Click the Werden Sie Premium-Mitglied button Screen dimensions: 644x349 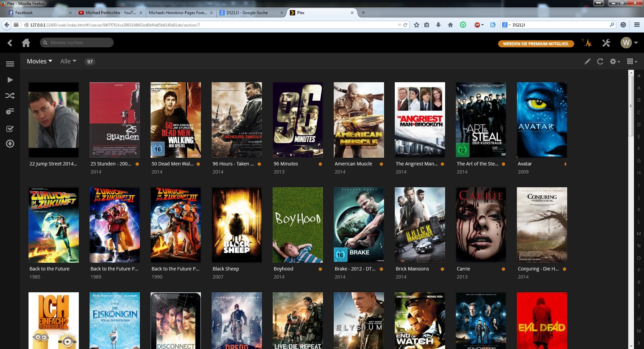536,44
